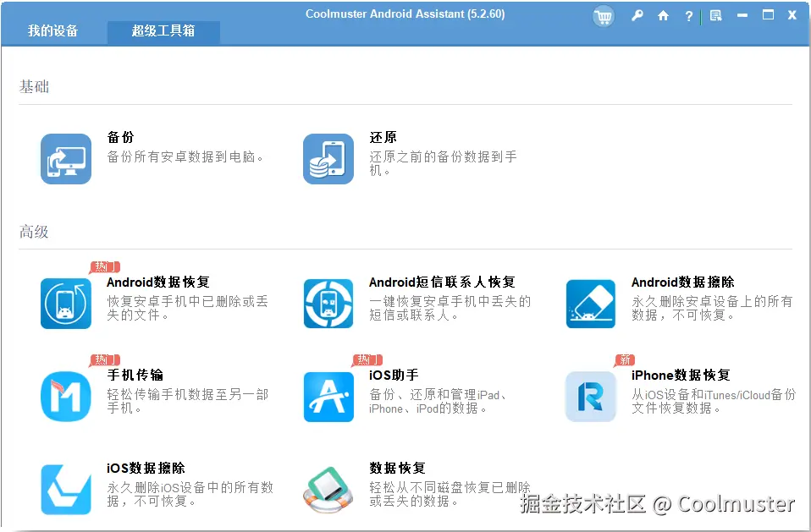Close the Coolmuster Android Assistant window
The height and width of the screenshot is (532, 811).
click(x=792, y=15)
